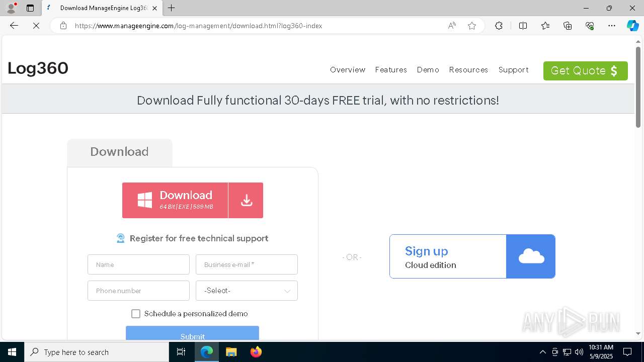Viewport: 644px width, 362px height.
Task: Open Task View on the taskbar
Action: coord(181,352)
